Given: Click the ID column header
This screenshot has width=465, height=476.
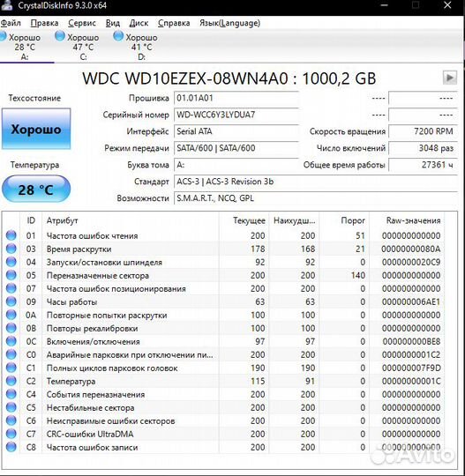Looking at the screenshot, I should click(x=31, y=220).
